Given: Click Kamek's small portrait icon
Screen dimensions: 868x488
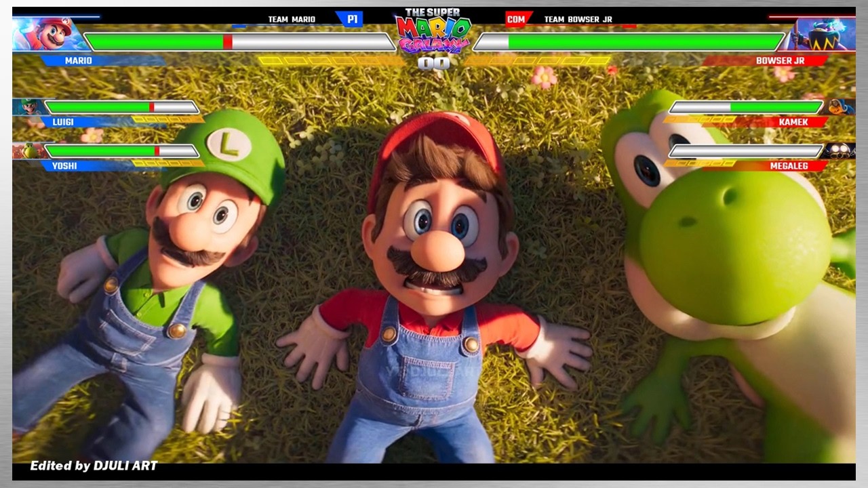Looking at the screenshot, I should 840,107.
